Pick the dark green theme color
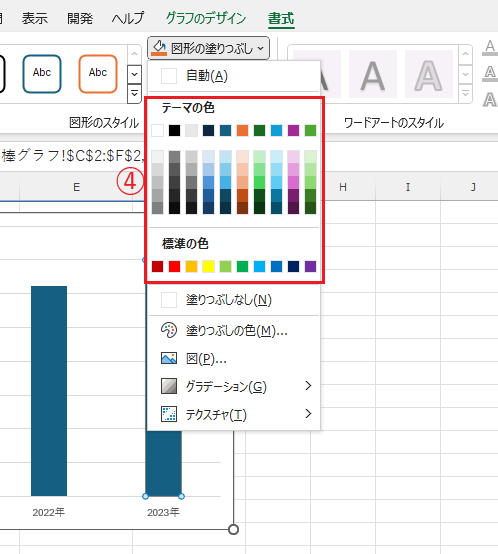The image size is (498, 554). [259, 130]
